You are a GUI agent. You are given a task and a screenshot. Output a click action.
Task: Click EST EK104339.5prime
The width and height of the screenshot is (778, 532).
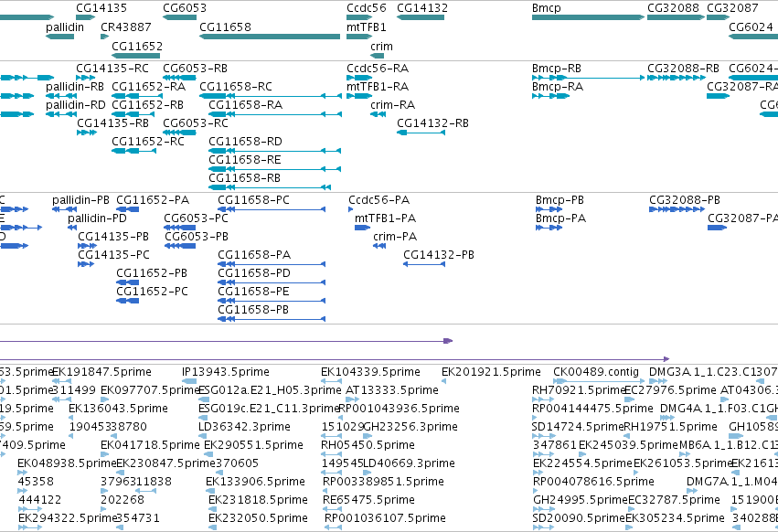pyautogui.click(x=332, y=380)
